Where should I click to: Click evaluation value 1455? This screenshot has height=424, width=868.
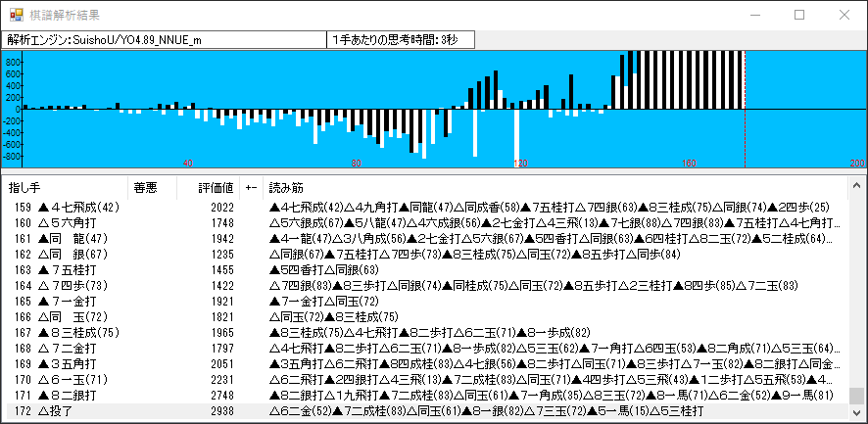point(222,270)
